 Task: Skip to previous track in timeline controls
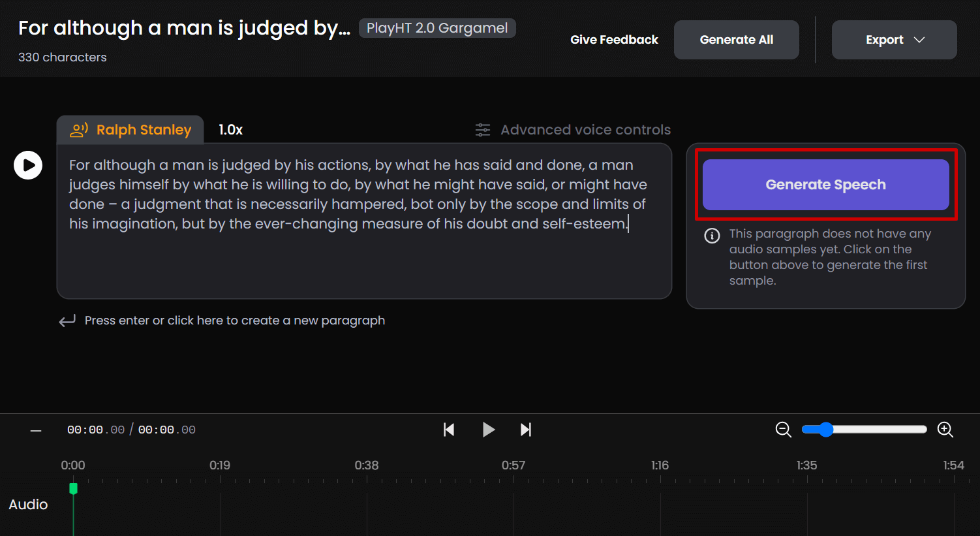(x=449, y=430)
